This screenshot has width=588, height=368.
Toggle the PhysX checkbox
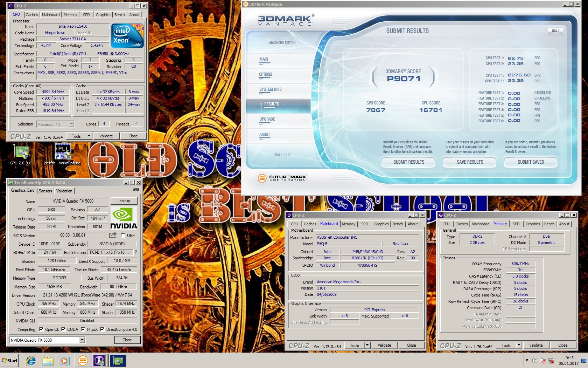(83, 329)
